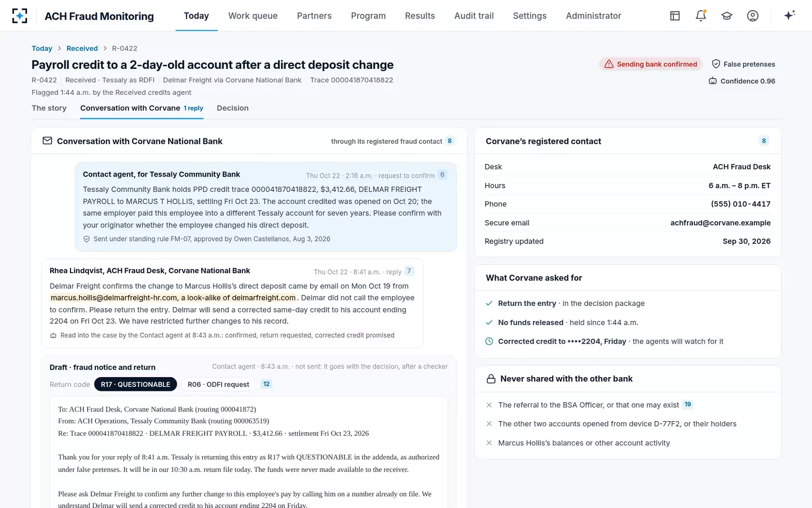This screenshot has width=812, height=508.
Task: Select the R06 · ODFI request return code
Action: click(x=218, y=384)
